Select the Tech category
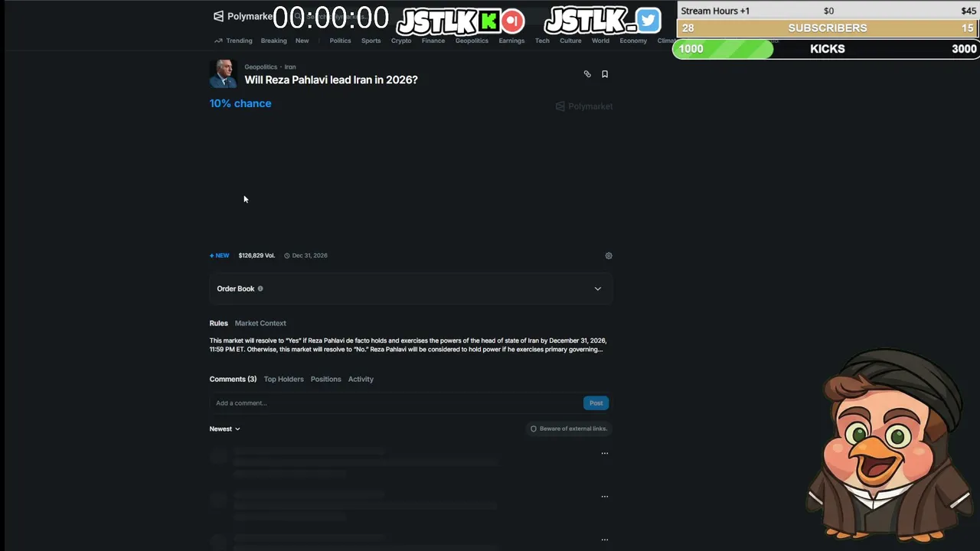 point(542,41)
